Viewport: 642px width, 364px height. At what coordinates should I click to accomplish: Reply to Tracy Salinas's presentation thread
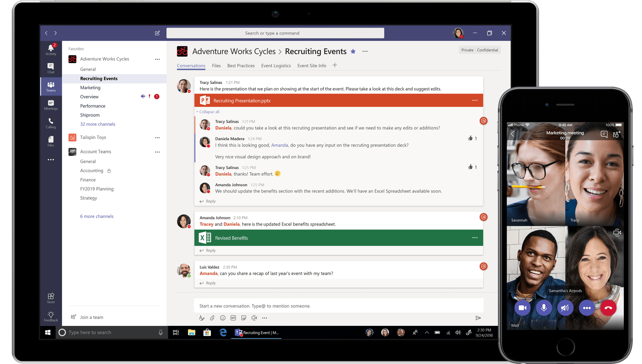click(x=208, y=201)
